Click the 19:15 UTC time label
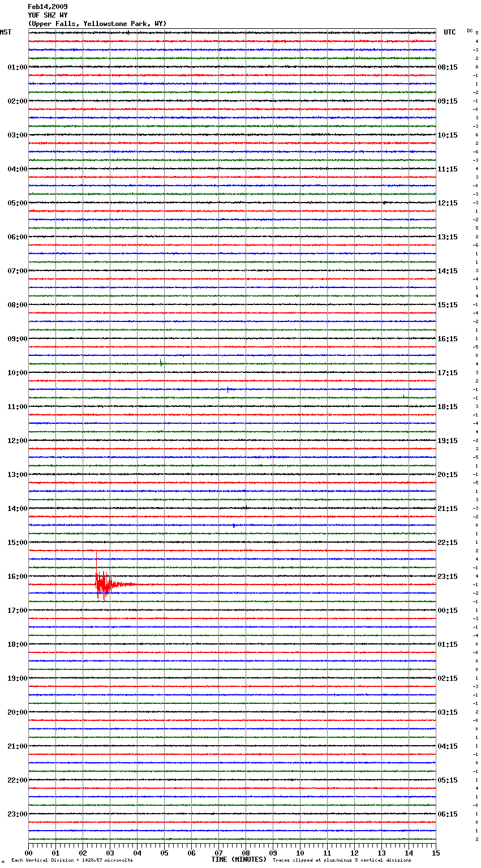481x868 pixels. (x=448, y=441)
